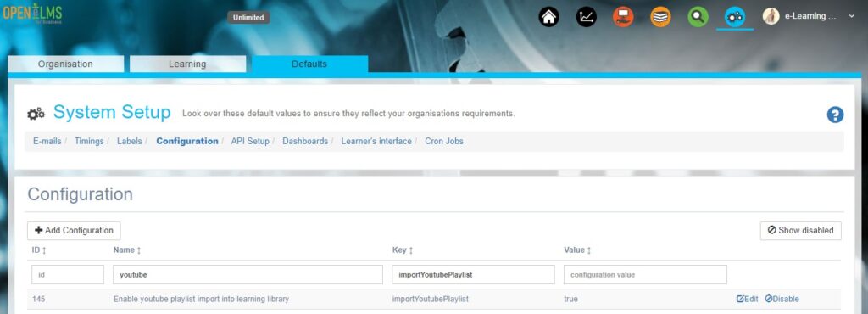This screenshot has width=868, height=314.
Task: Open the Dashboards section link
Action: pos(305,141)
